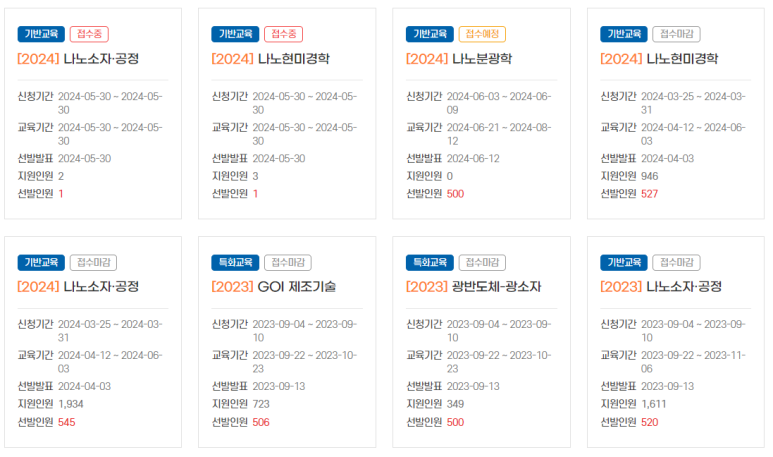Open the 접수마감 [2024] 나노소자·공정 course title
Screen dimensions: 773x457
click(78, 286)
